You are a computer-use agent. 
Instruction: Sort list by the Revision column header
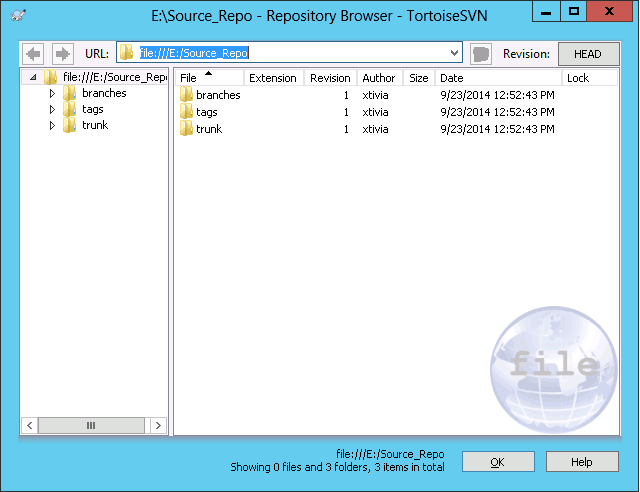(x=330, y=78)
